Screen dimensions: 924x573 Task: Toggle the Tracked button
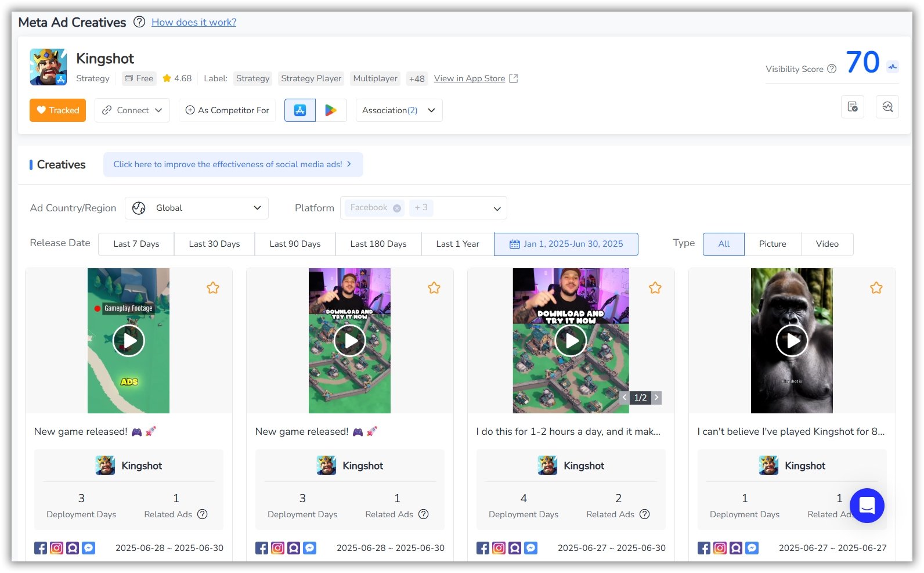tap(57, 110)
